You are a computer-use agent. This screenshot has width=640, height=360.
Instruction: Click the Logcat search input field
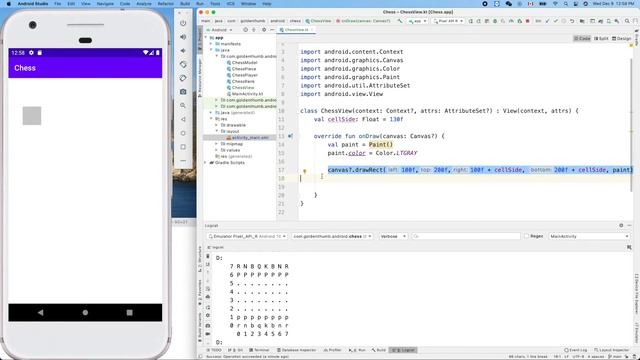pyautogui.click(x=465, y=236)
